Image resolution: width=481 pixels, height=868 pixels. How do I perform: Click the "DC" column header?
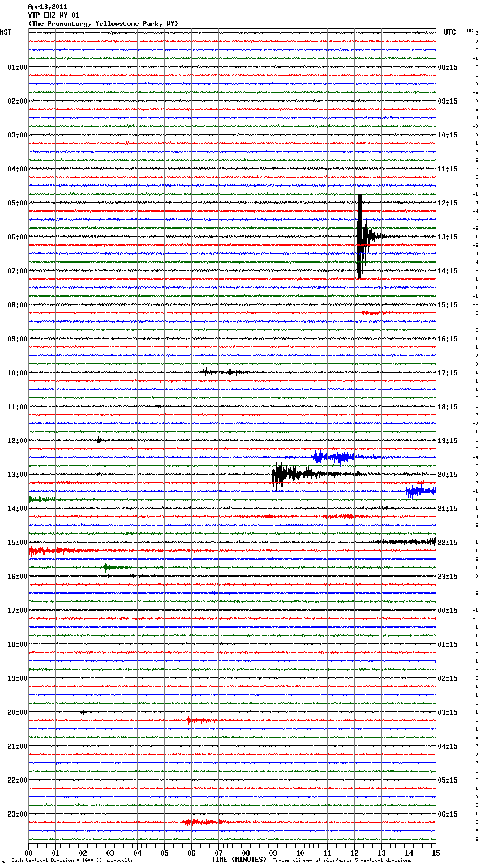pyautogui.click(x=470, y=31)
